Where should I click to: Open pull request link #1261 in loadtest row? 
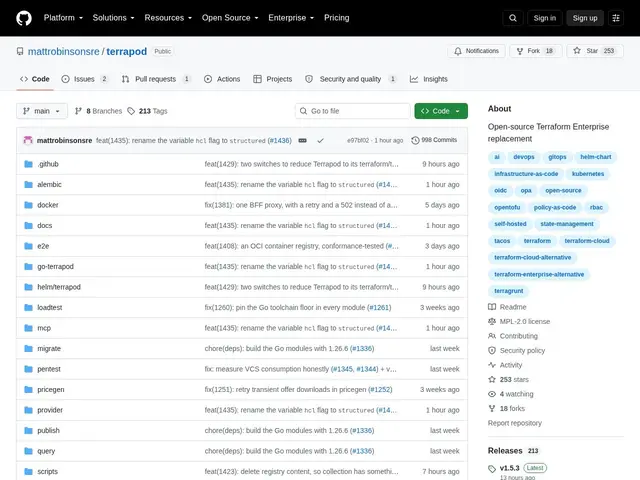point(379,307)
